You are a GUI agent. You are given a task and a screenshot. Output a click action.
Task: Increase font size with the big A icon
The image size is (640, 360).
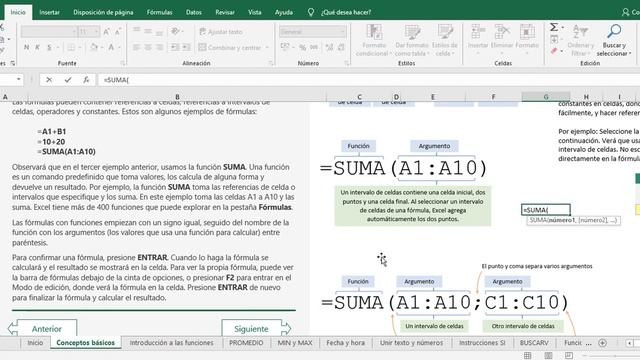click(106, 31)
